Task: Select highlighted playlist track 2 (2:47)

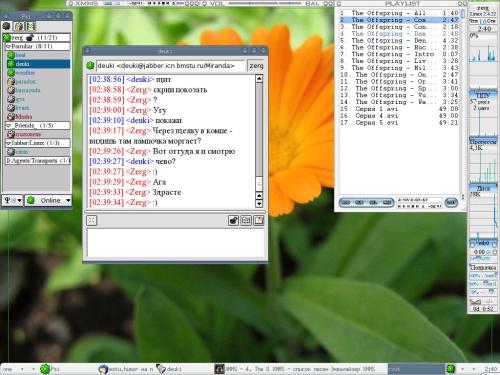Action: click(x=399, y=20)
